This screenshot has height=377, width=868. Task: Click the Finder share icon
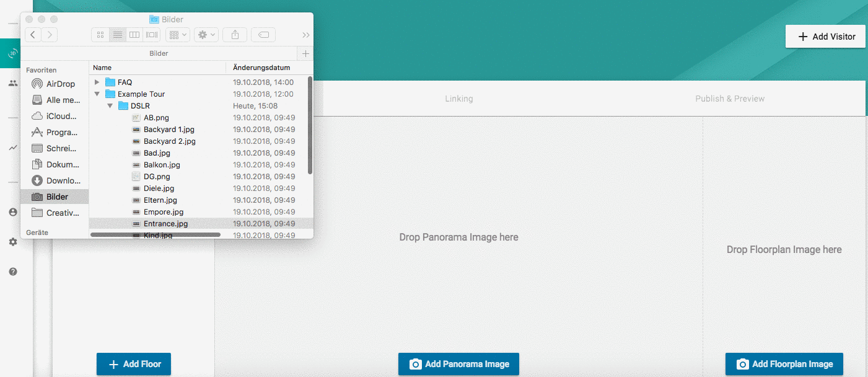tap(235, 35)
